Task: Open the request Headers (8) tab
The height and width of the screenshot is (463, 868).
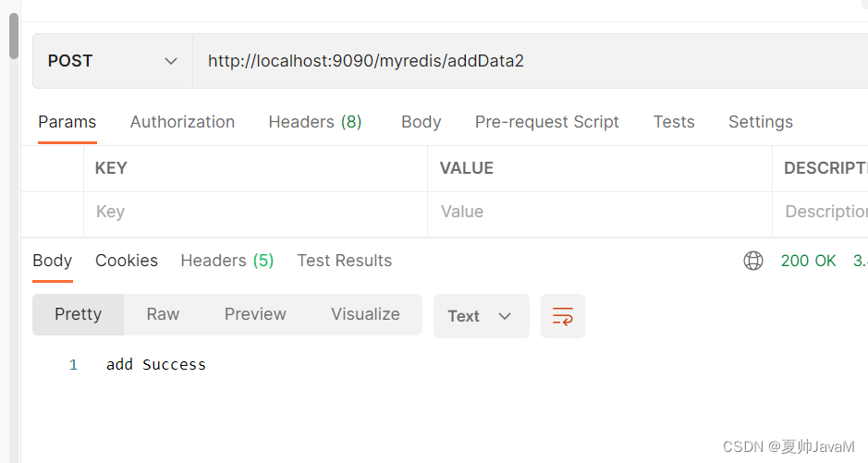Action: click(x=315, y=122)
